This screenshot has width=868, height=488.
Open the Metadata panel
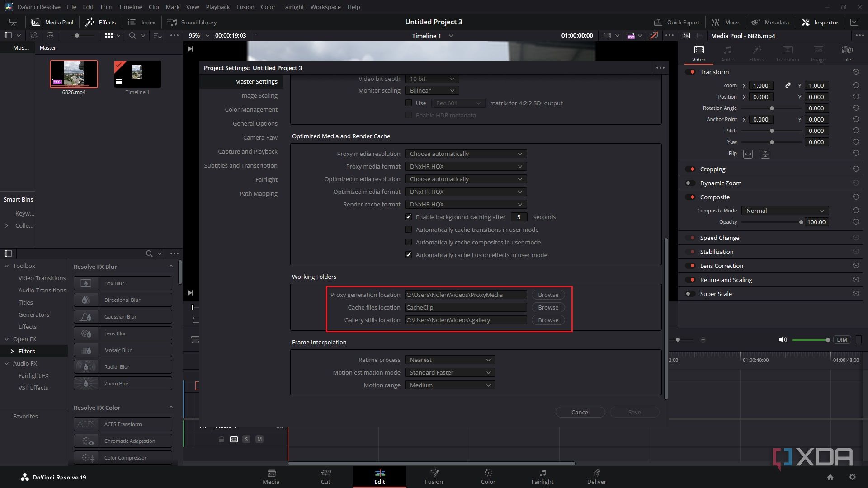tap(770, 22)
